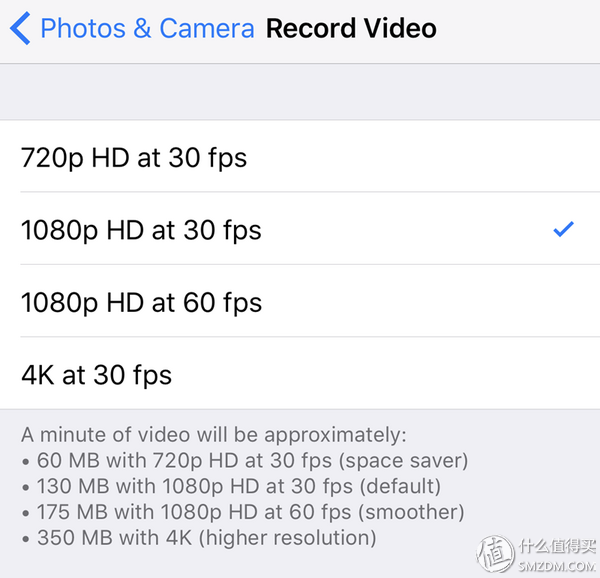The image size is (600, 578).
Task: Click the 175 MB smoother note
Action: click(250, 512)
